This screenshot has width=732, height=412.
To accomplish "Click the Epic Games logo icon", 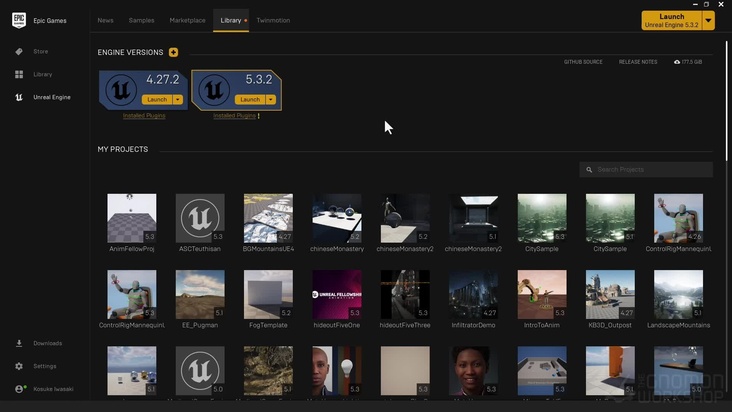I will (19, 21).
